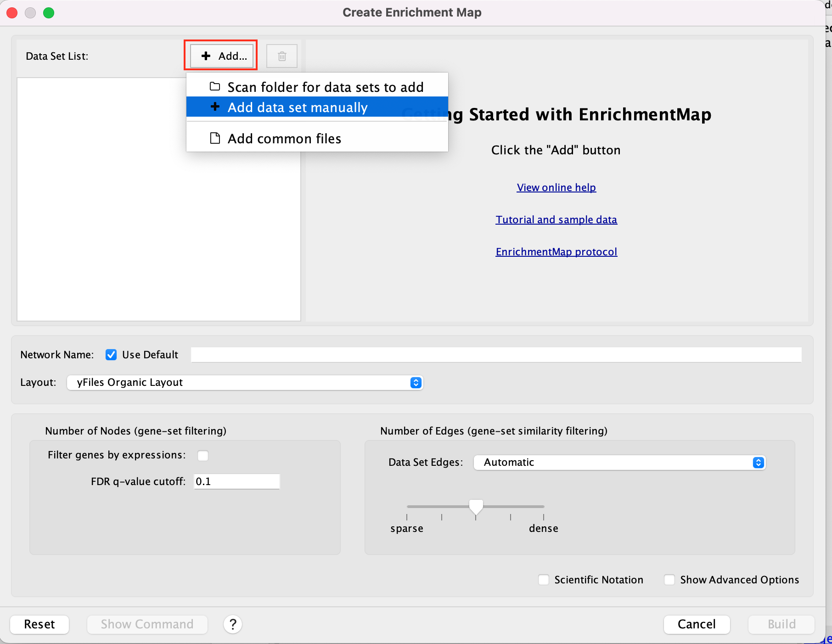Check Show Advanced Options
The width and height of the screenshot is (832, 644).
[669, 580]
